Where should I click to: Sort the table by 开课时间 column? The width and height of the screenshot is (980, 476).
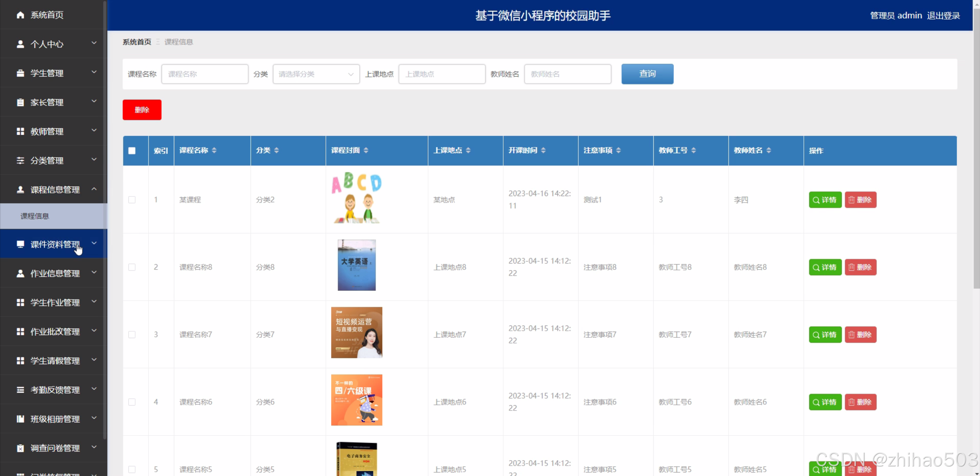tap(544, 150)
